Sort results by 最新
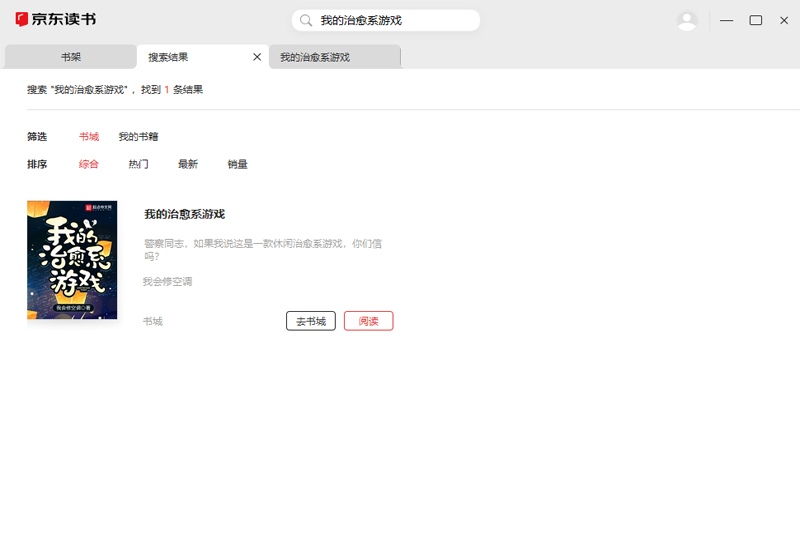 (188, 164)
